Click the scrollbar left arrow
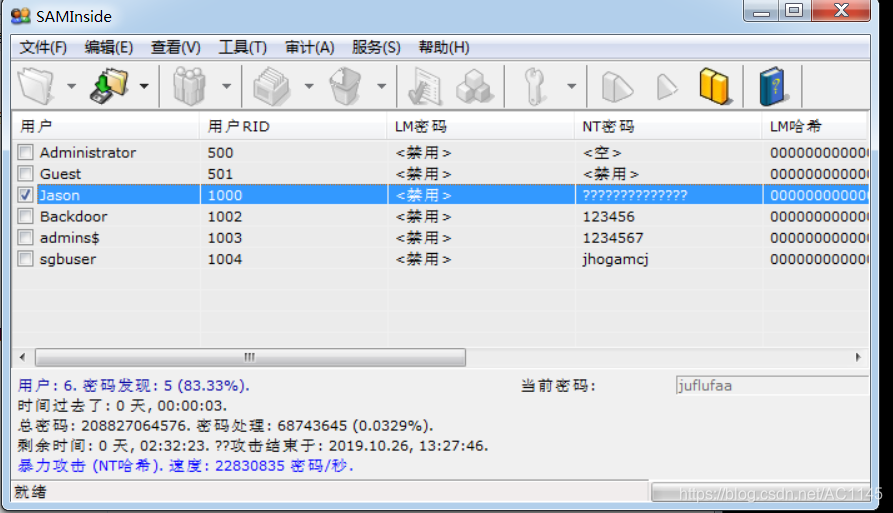This screenshot has height=513, width=893. point(22,357)
